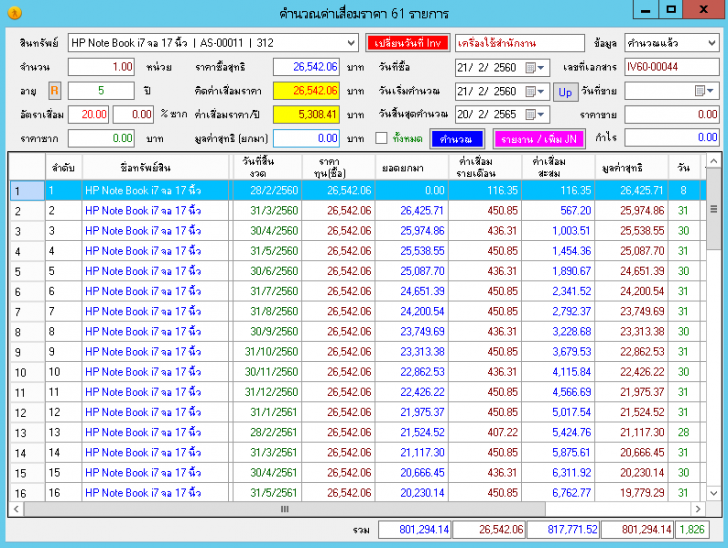728x548 pixels.
Task: Click the orange R button beside asset life
Action: pyautogui.click(x=54, y=91)
